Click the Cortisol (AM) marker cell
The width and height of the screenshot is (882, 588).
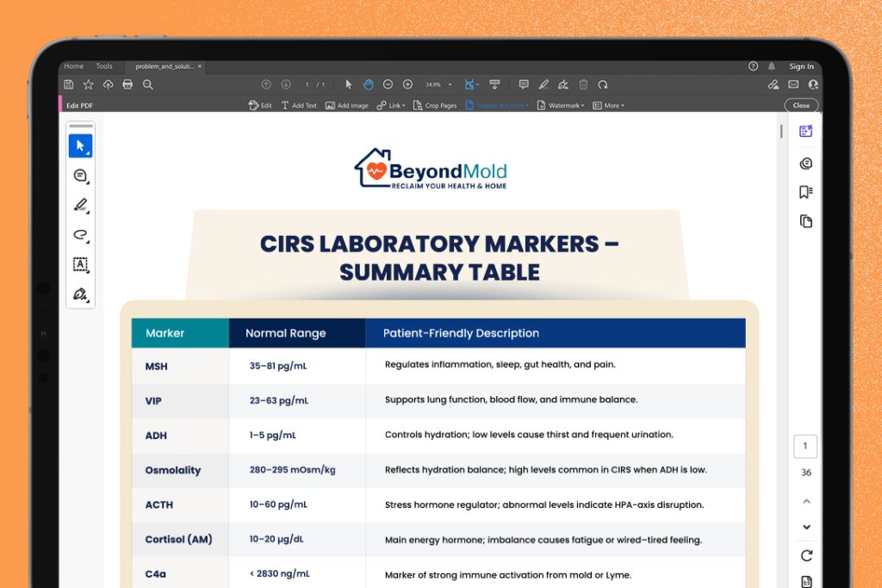[180, 539]
